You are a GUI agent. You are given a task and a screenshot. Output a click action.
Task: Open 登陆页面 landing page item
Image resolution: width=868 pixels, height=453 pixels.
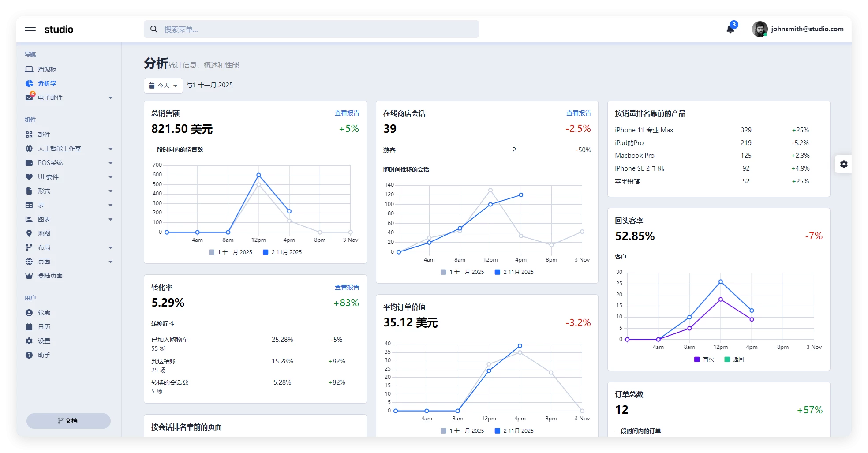pyautogui.click(x=50, y=276)
